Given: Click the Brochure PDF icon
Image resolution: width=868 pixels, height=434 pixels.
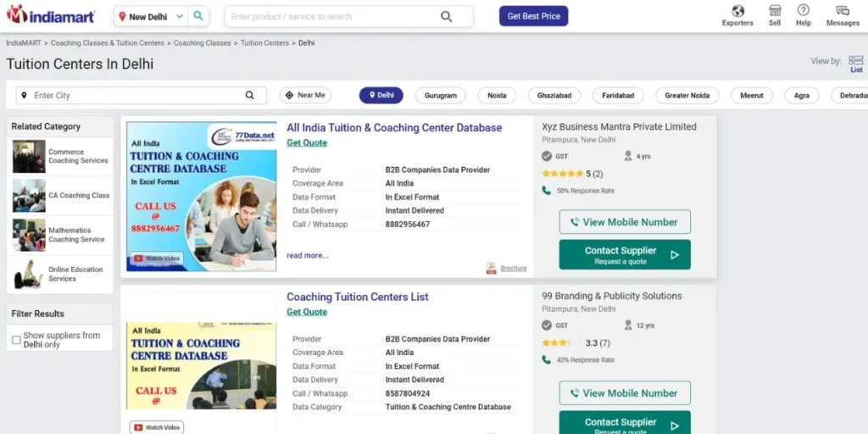Looking at the screenshot, I should click(491, 268).
